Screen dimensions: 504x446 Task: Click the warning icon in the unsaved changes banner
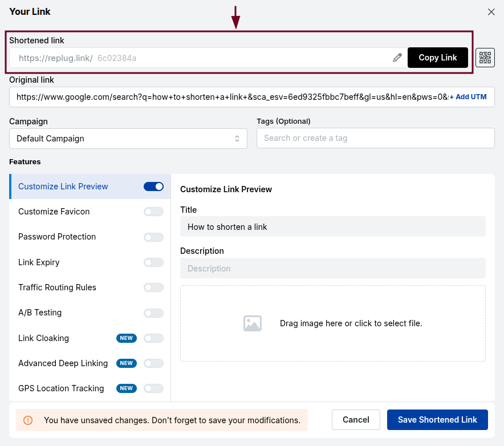[x=28, y=420]
